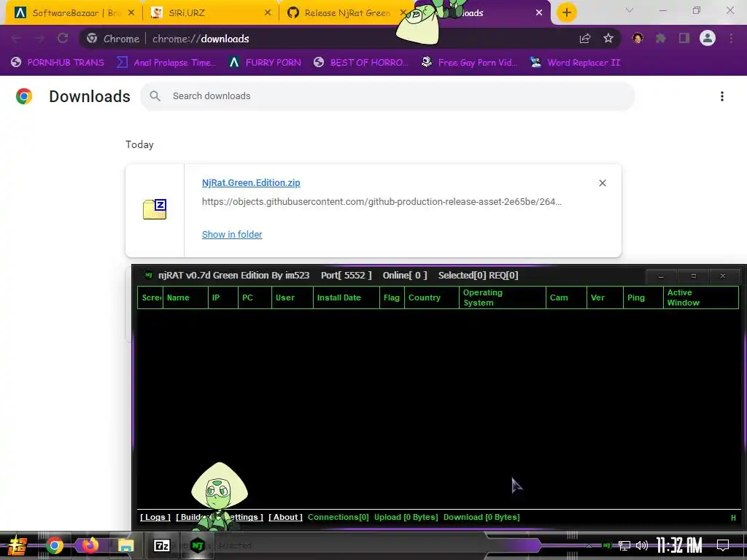This screenshot has width=747, height=560.
Task: Open the FURRY PORN bookmark
Action: [x=265, y=63]
